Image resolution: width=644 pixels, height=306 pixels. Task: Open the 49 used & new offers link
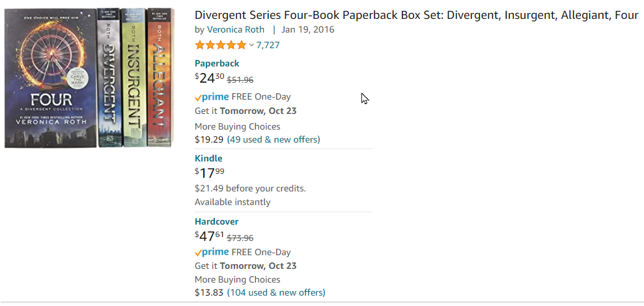coord(273,139)
